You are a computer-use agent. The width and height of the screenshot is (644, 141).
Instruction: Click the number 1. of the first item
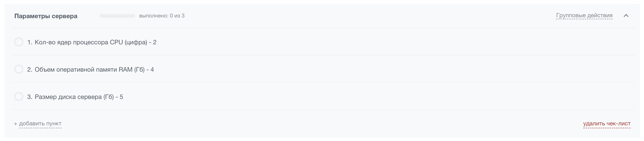(30, 42)
